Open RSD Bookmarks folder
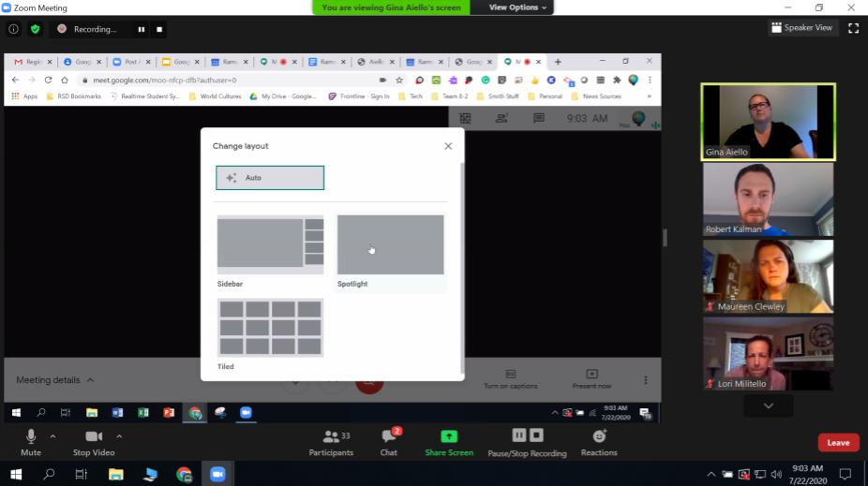 (74, 96)
